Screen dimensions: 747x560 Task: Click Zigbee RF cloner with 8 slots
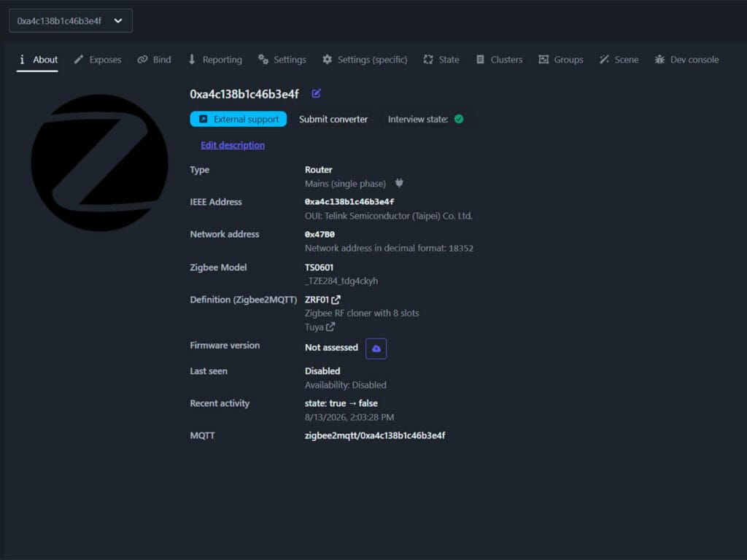(x=362, y=314)
